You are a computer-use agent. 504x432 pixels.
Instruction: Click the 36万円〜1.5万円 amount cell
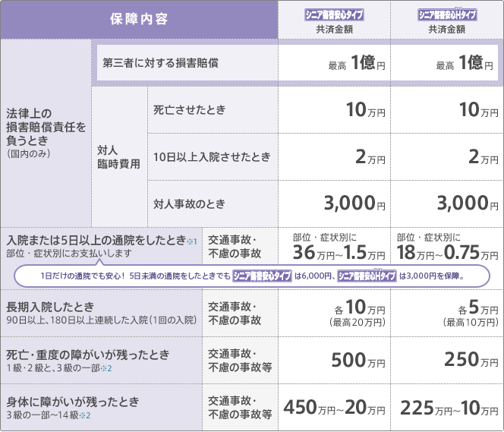(334, 247)
